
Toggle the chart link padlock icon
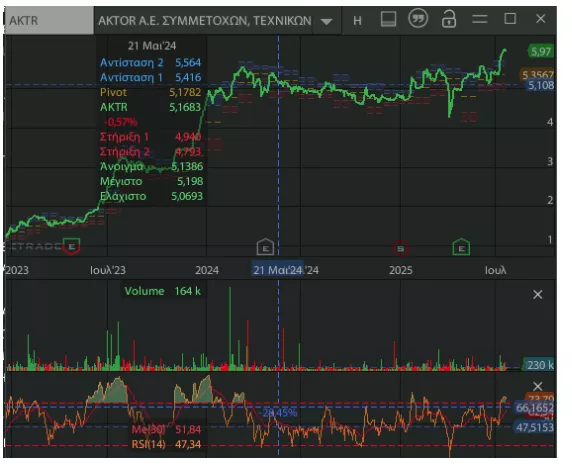coord(449,19)
